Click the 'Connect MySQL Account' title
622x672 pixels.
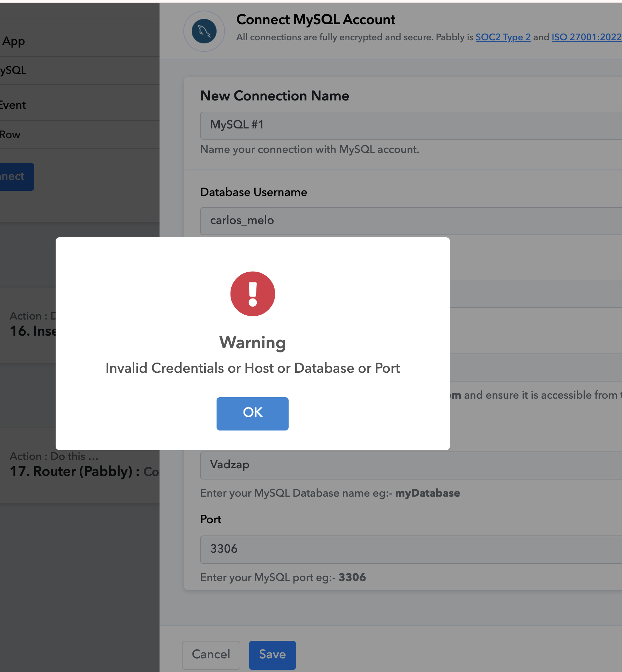click(x=316, y=20)
